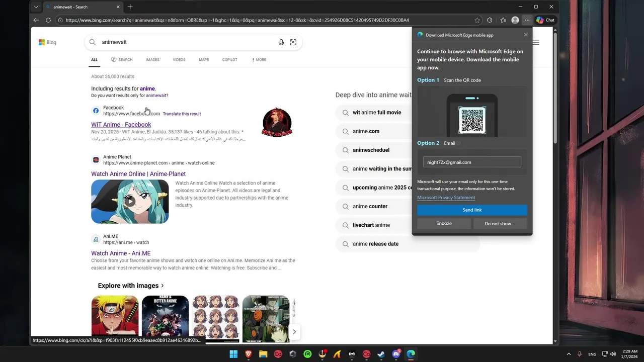Go back using the browser back arrow
Screen dimensions: 644x362
(x=36, y=20)
